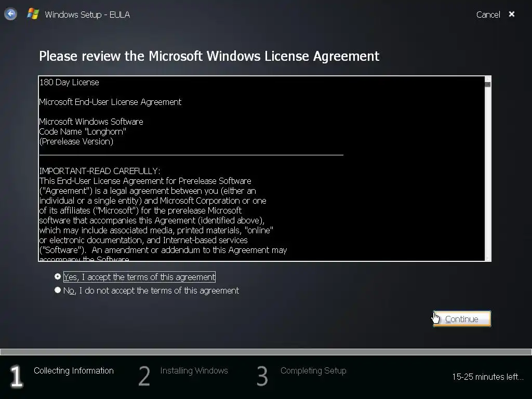Click the IMPORTANT-READ CAREFULLY heading

click(x=100, y=171)
